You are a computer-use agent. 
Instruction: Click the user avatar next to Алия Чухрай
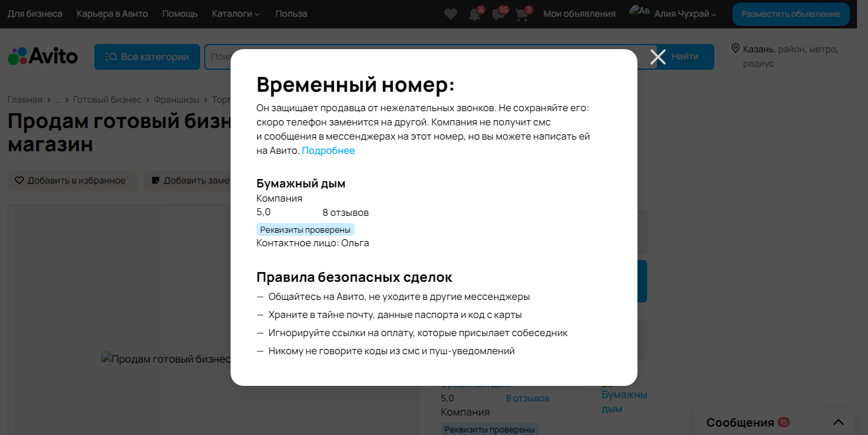point(639,11)
